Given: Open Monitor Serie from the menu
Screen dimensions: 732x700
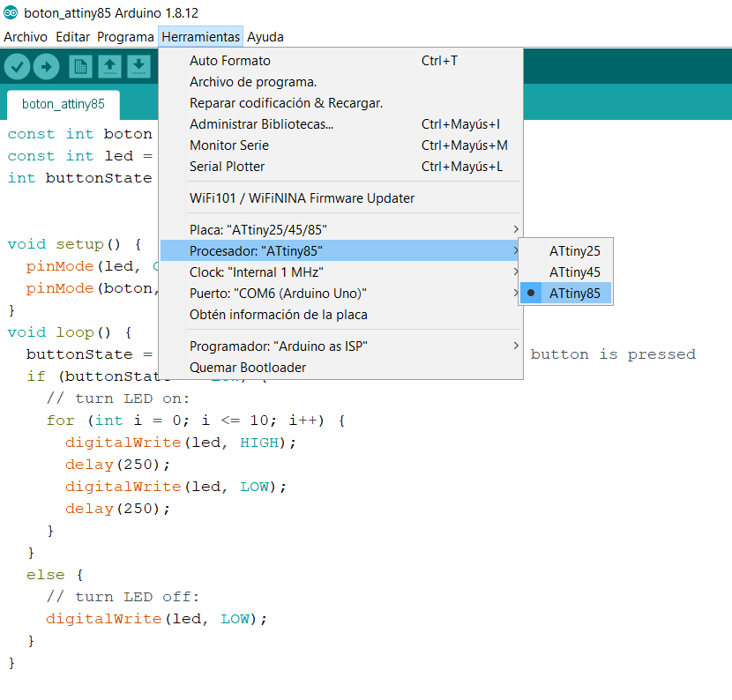Looking at the screenshot, I should 229,145.
